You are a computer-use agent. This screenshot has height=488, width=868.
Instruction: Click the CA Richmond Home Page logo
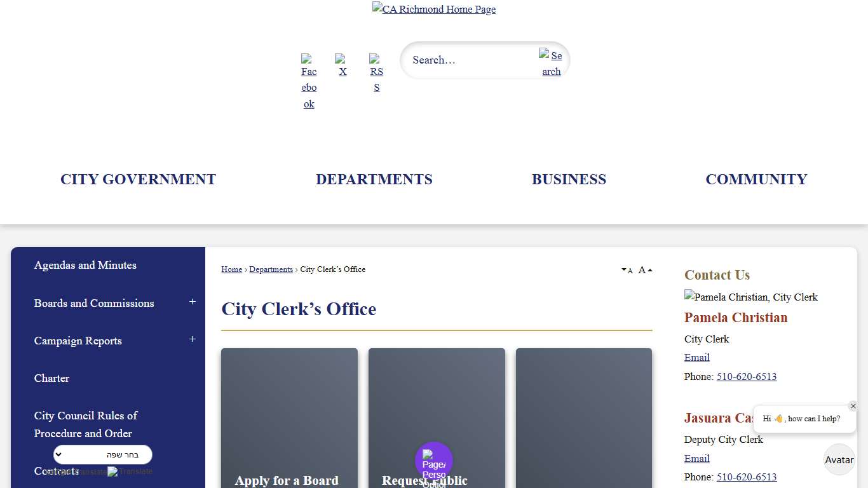434,9
